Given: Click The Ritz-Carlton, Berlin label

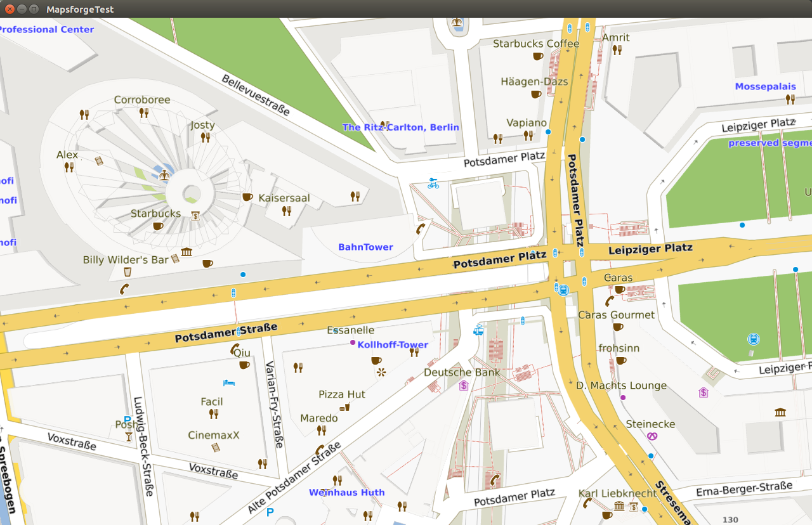Looking at the screenshot, I should click(400, 127).
